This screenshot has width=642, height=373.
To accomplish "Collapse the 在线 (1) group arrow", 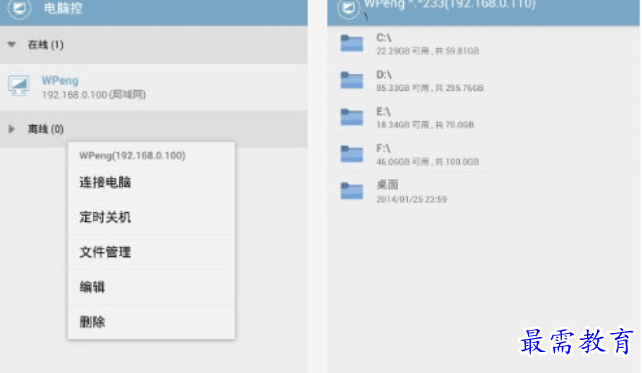I will click(12, 45).
